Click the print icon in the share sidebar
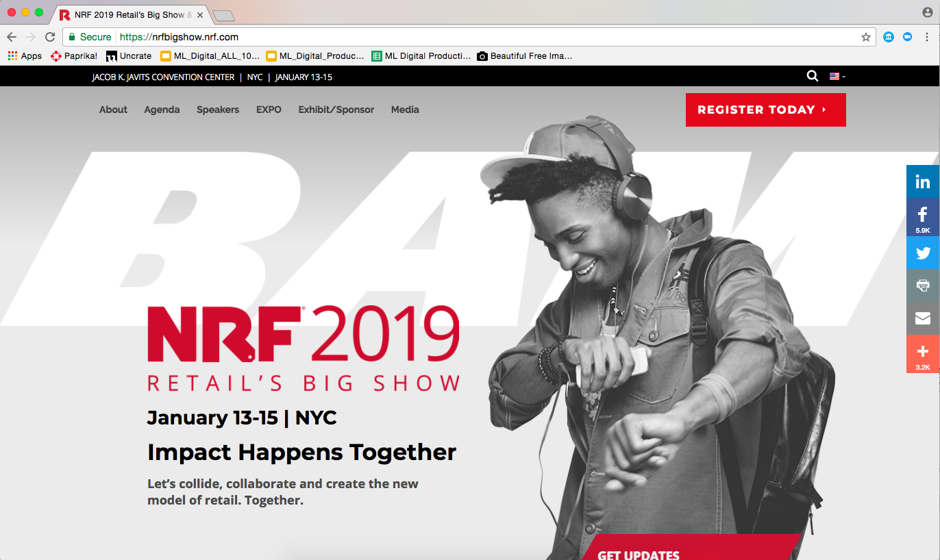Image resolution: width=940 pixels, height=560 pixels. [x=923, y=285]
